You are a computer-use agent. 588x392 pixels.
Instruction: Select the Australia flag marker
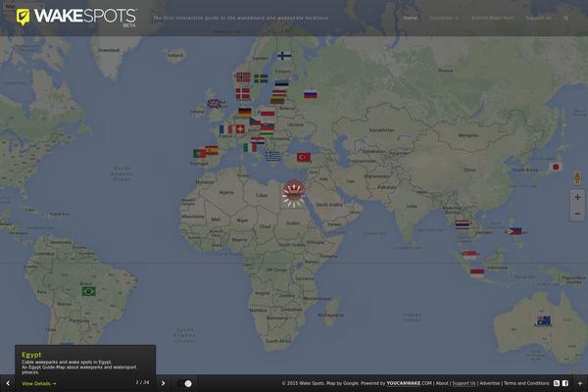click(x=544, y=320)
